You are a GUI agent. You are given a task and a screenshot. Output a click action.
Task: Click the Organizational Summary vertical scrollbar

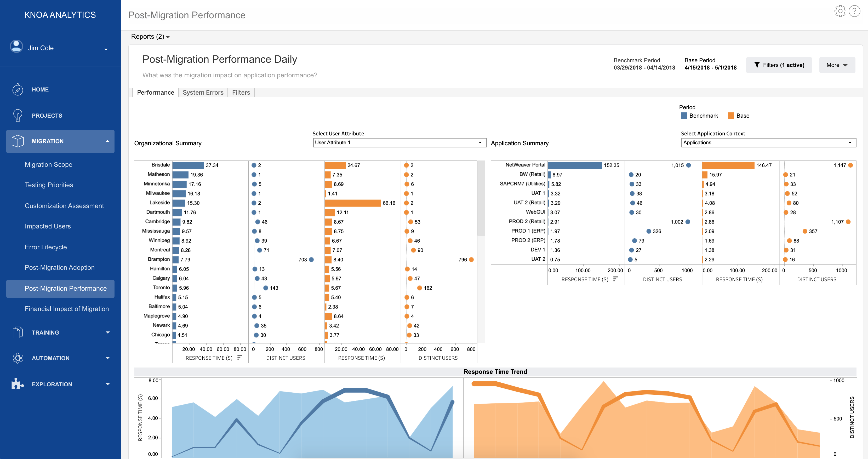click(x=481, y=199)
